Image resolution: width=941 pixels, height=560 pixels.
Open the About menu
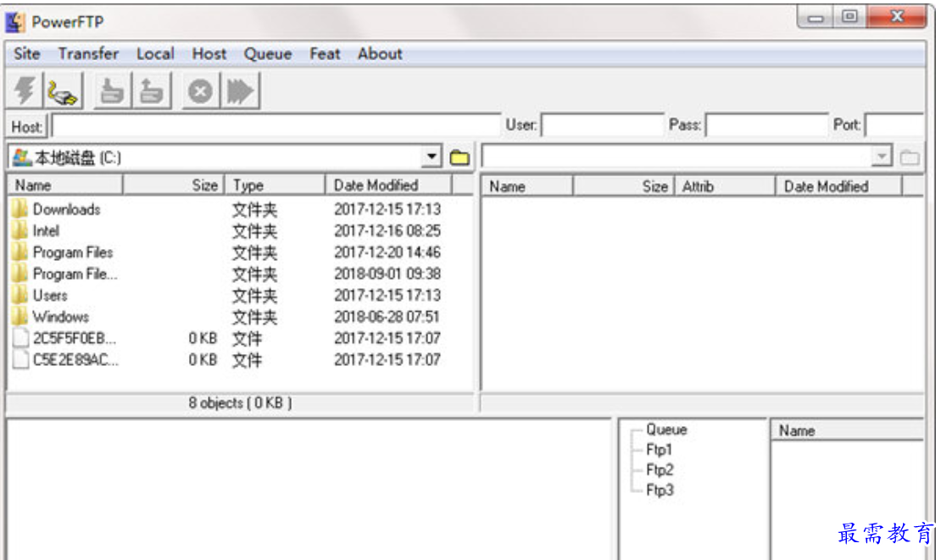coord(380,54)
